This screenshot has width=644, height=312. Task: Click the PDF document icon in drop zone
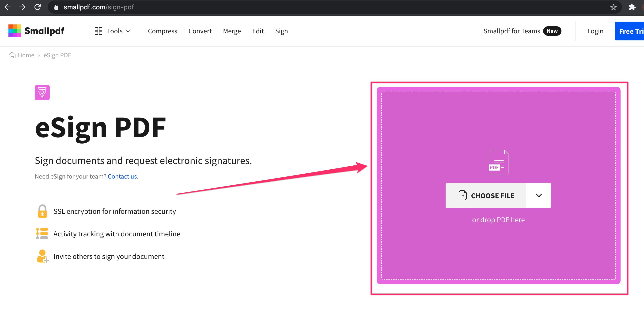point(498,162)
